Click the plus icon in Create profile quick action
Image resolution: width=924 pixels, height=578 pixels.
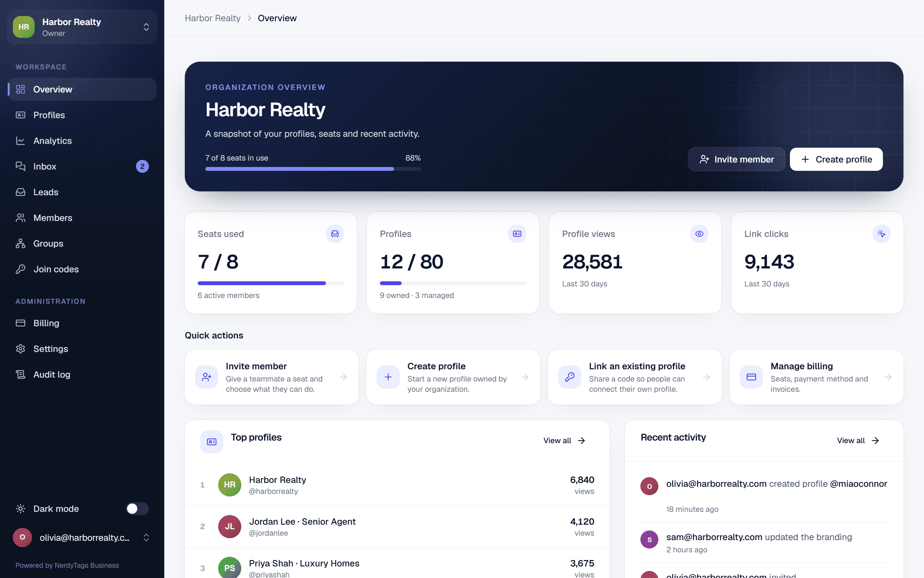[388, 377]
